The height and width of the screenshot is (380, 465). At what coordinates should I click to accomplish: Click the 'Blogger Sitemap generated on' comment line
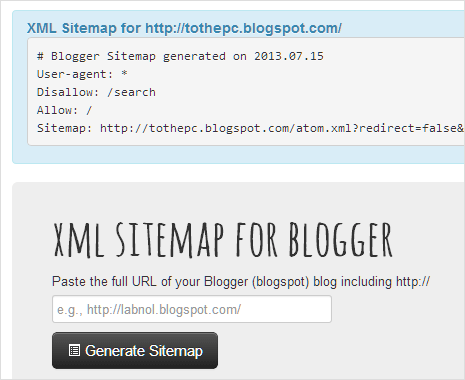pos(180,56)
